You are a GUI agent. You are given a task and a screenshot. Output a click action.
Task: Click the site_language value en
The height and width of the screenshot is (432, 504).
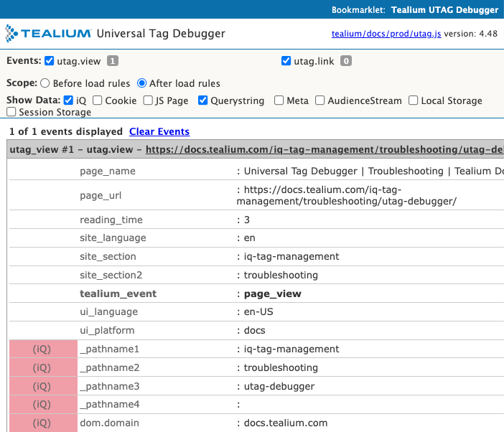coord(249,238)
